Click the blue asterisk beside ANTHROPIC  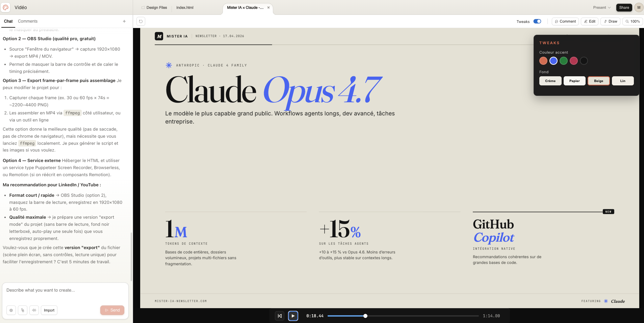(169, 65)
